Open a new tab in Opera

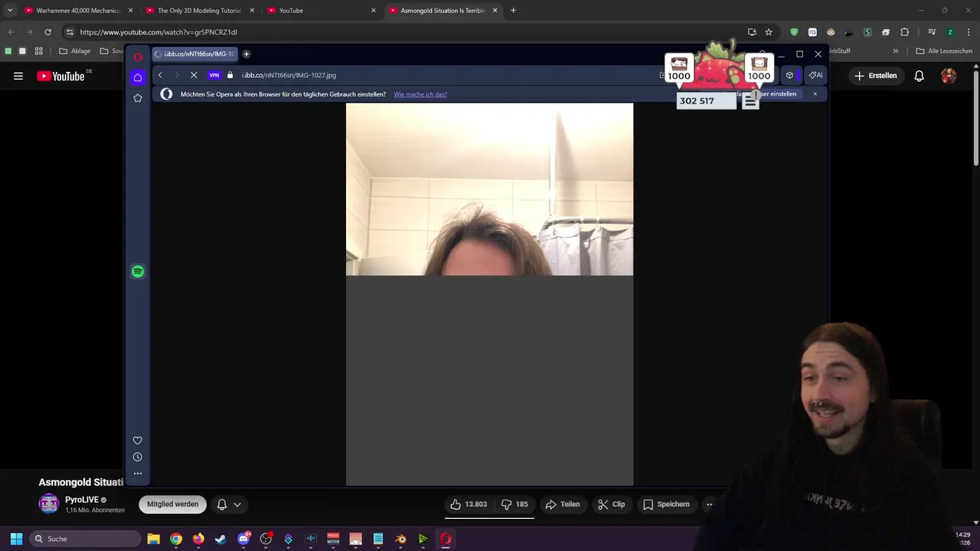[247, 54]
